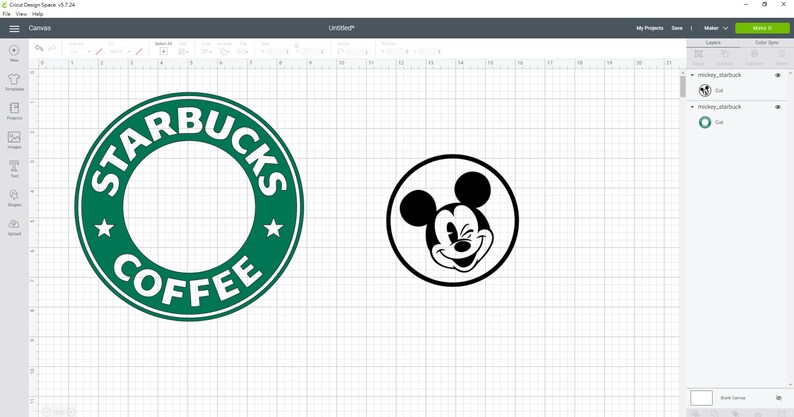Screen dimensions: 794x417
Task: Click the green Make It button
Action: [x=762, y=28]
